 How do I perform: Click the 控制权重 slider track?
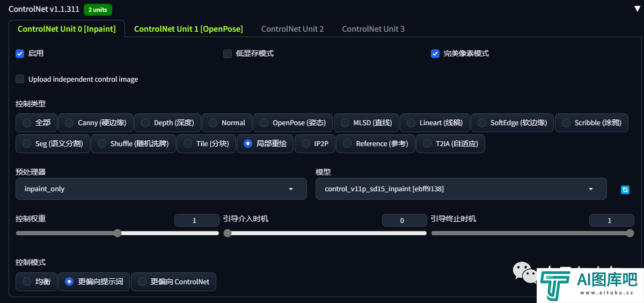click(117, 233)
